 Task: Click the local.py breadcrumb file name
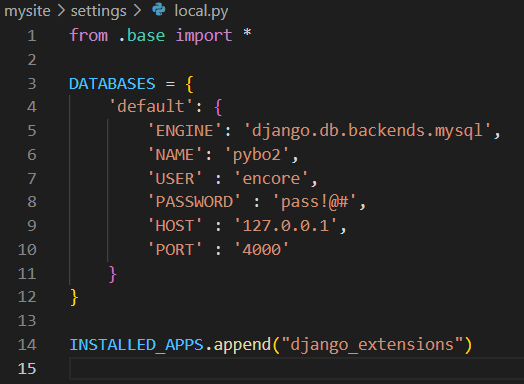[202, 11]
